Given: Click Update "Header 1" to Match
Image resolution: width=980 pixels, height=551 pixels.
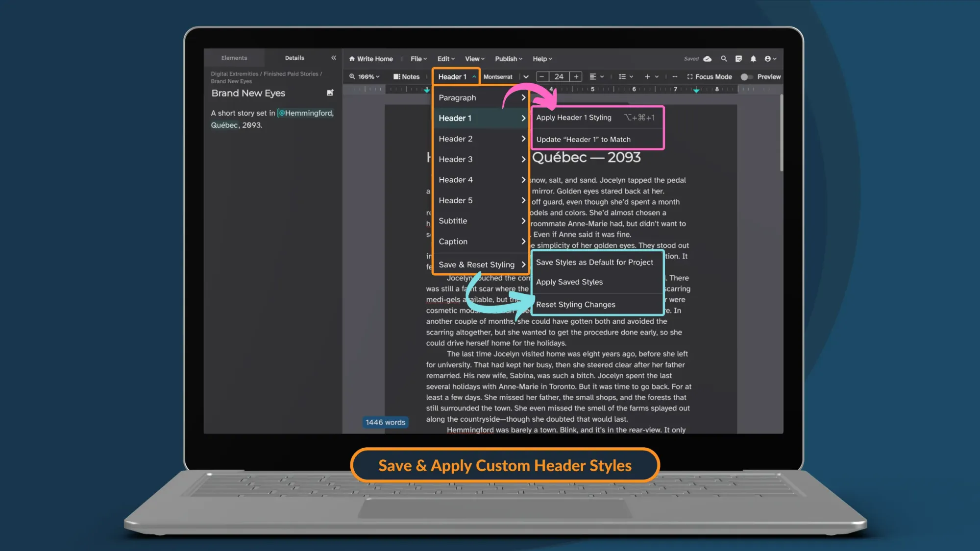Looking at the screenshot, I should [583, 139].
